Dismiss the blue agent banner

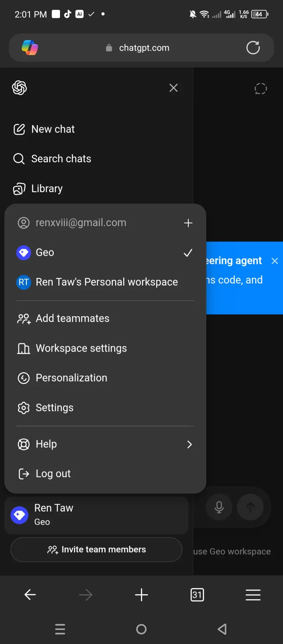point(275,261)
